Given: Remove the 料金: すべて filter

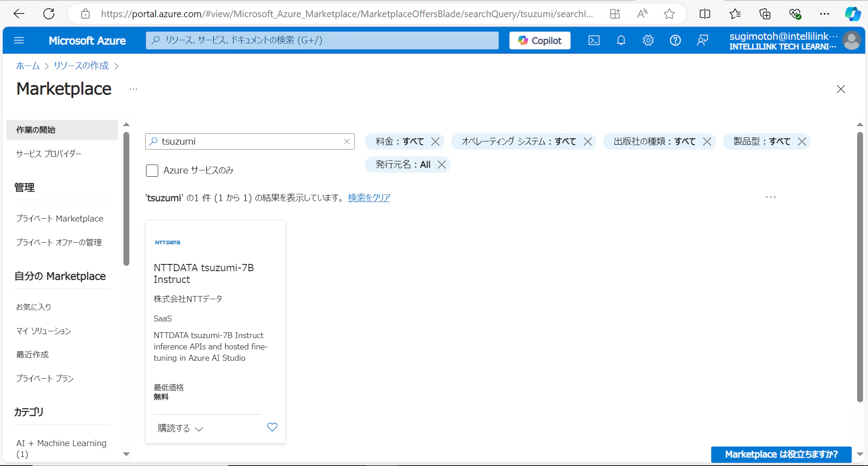Looking at the screenshot, I should (435, 141).
